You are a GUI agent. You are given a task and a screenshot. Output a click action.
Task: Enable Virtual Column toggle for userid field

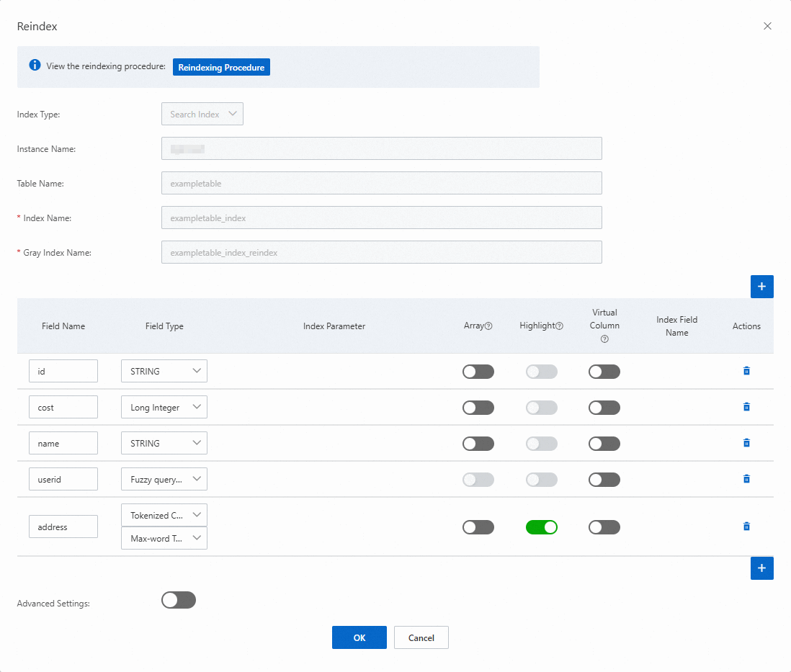[604, 479]
